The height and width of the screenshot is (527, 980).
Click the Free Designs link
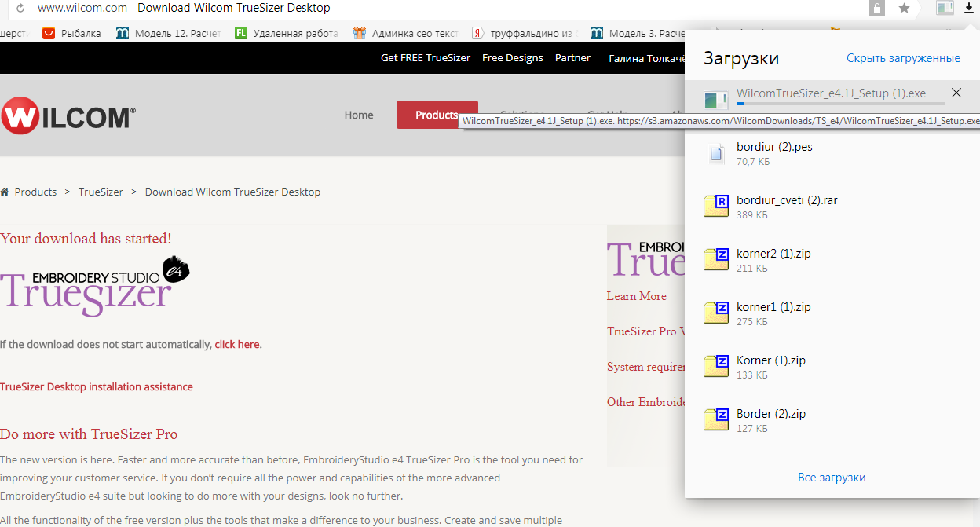512,58
